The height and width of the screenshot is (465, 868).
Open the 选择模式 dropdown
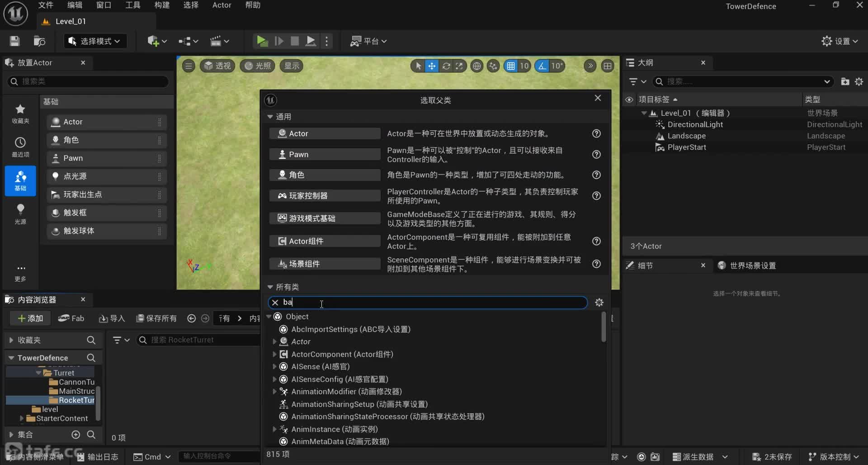coord(94,41)
